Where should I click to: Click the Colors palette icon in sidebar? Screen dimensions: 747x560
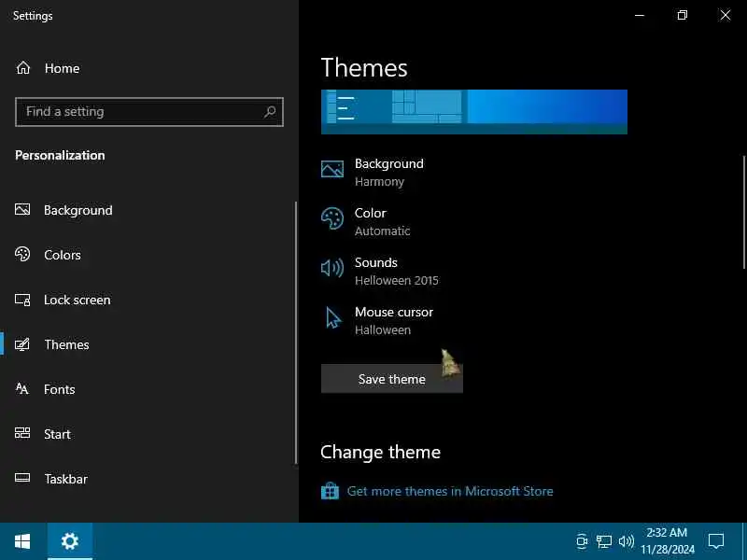[x=22, y=254]
